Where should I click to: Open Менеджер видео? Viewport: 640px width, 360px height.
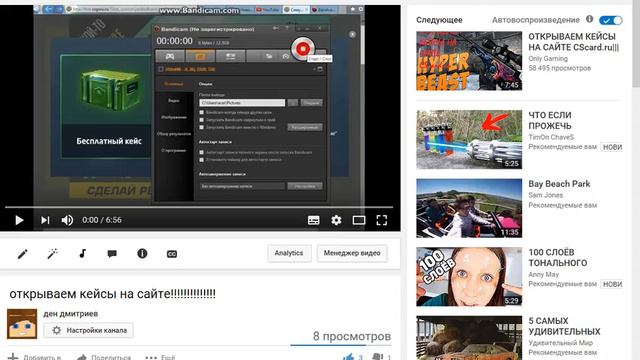tap(352, 253)
